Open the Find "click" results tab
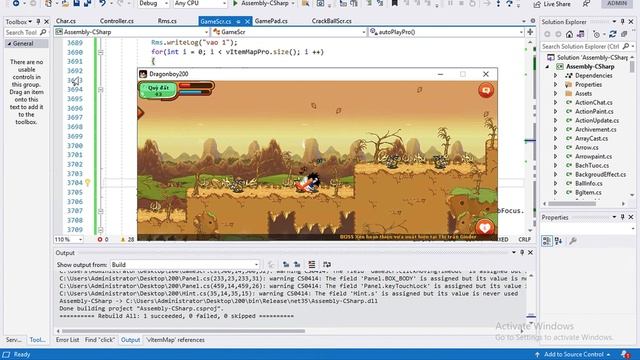Screen dimensions: 640x360 click(x=100, y=340)
